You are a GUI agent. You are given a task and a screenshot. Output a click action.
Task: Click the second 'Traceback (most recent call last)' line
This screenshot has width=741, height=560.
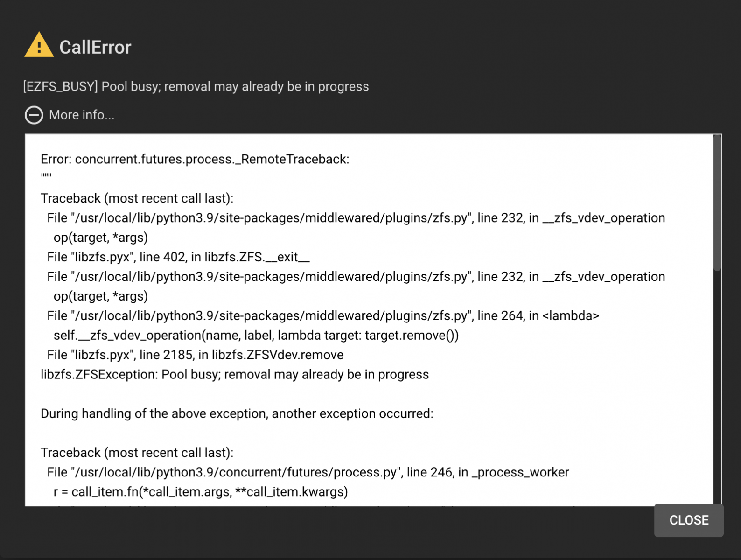pyautogui.click(x=137, y=453)
